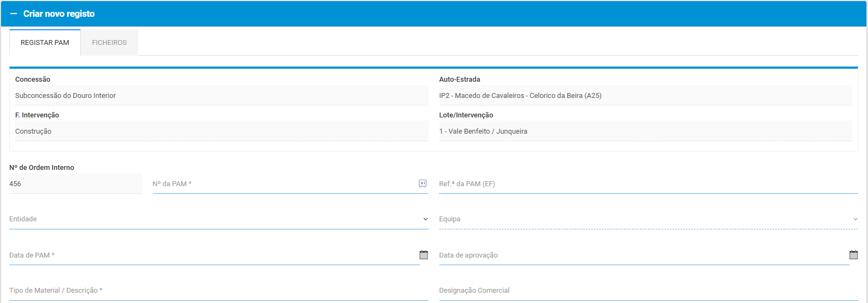Image resolution: width=868 pixels, height=303 pixels.
Task: Click the Auto-Estrada field showing IP2 route
Action: click(x=645, y=96)
